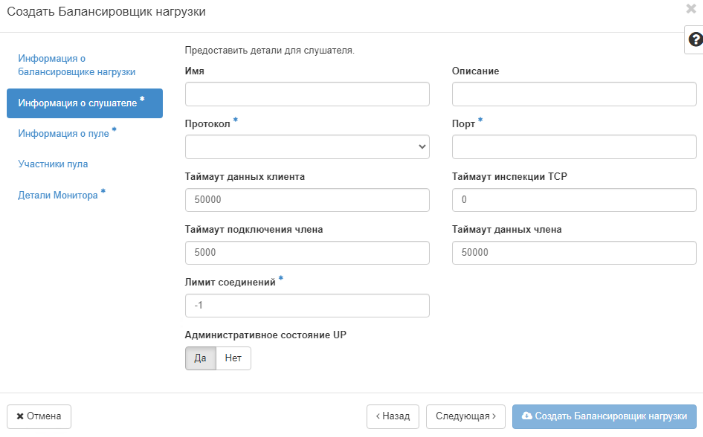Click the Таймаут инспекции TCP field
Screen dimensions: 703x437
click(x=574, y=200)
